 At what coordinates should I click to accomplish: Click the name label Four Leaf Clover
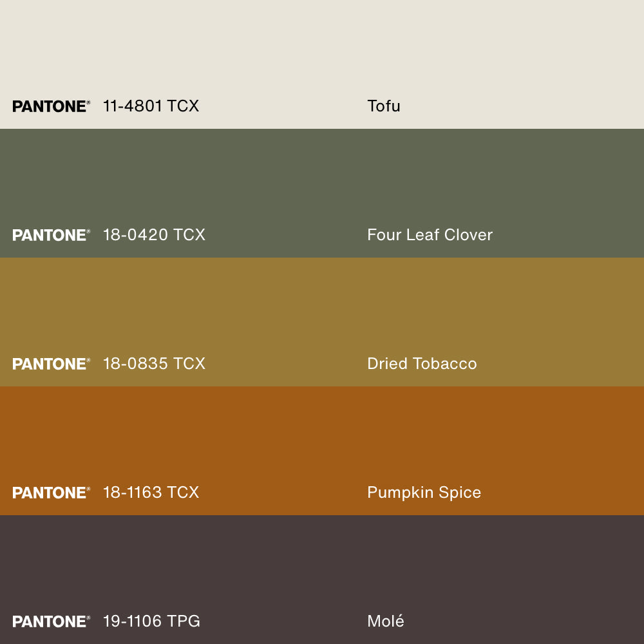coord(430,235)
